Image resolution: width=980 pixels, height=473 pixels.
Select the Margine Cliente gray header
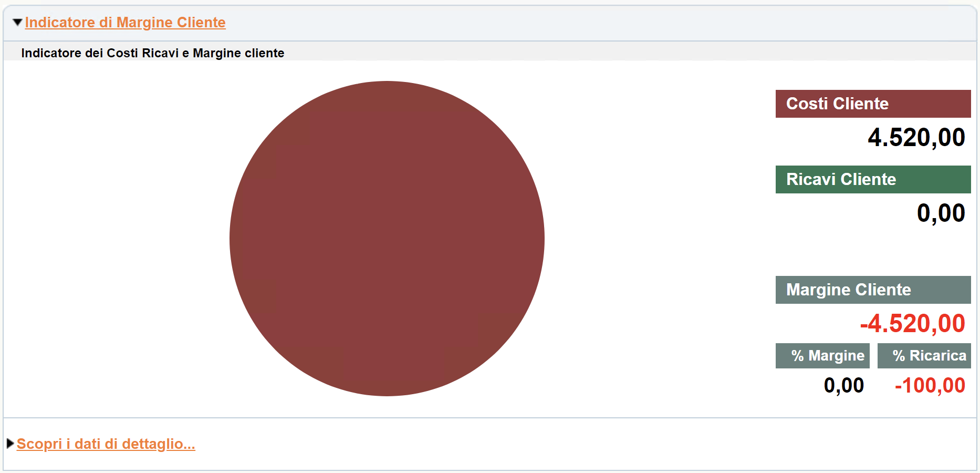click(873, 290)
